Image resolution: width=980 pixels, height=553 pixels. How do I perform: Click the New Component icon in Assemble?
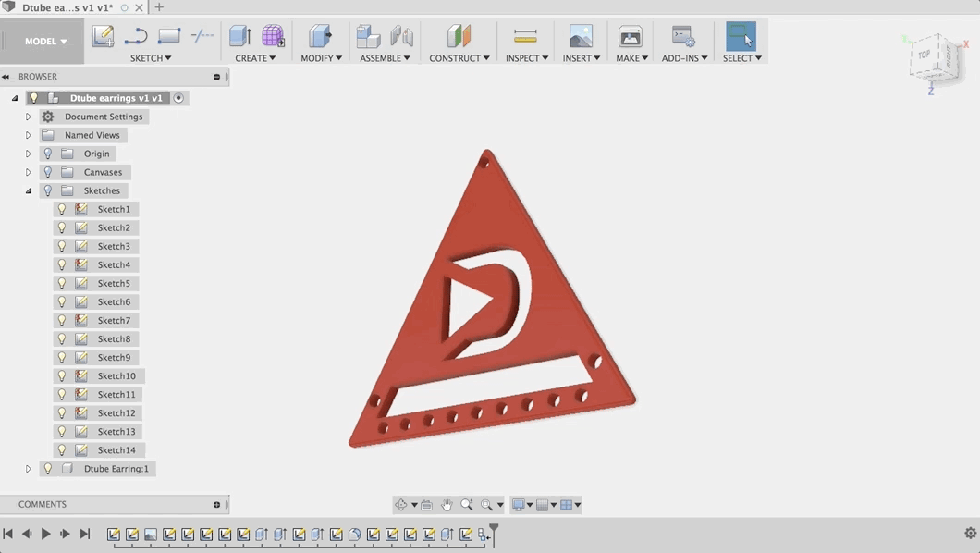click(368, 36)
